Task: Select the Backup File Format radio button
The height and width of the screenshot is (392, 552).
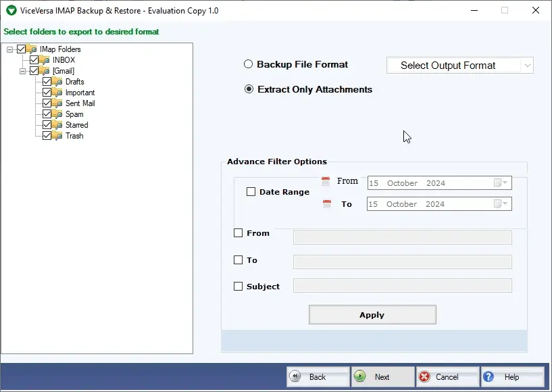Action: pos(248,64)
